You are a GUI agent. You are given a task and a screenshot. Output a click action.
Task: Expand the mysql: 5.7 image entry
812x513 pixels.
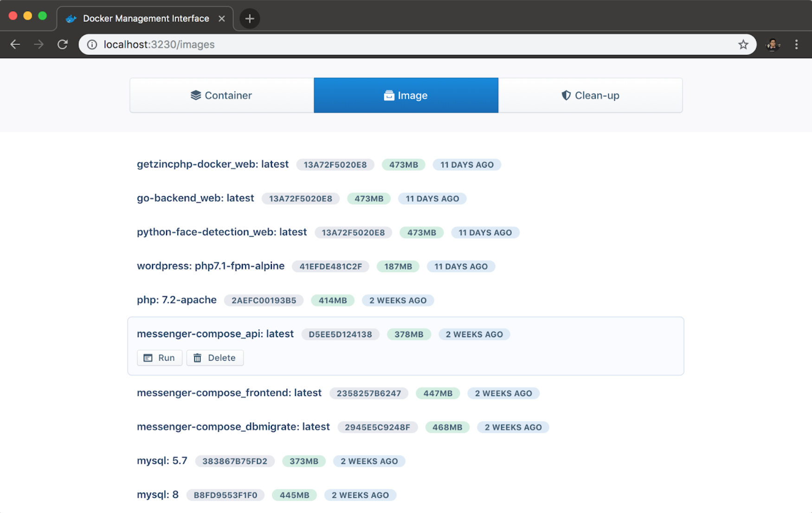[x=162, y=461]
